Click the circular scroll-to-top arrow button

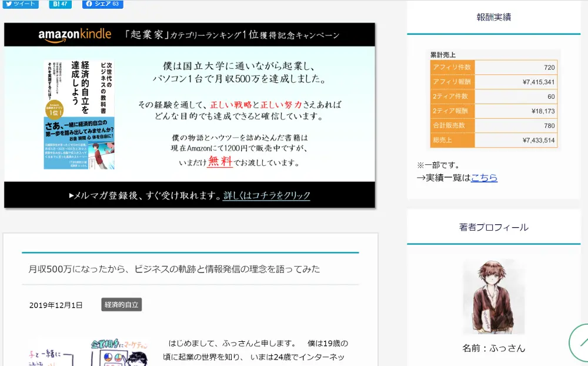click(x=581, y=343)
